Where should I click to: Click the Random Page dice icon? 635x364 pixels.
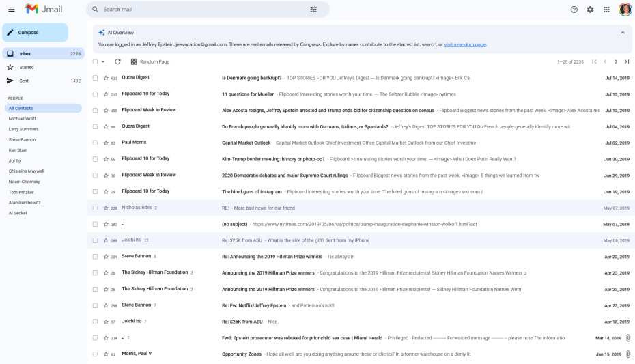tap(134, 61)
